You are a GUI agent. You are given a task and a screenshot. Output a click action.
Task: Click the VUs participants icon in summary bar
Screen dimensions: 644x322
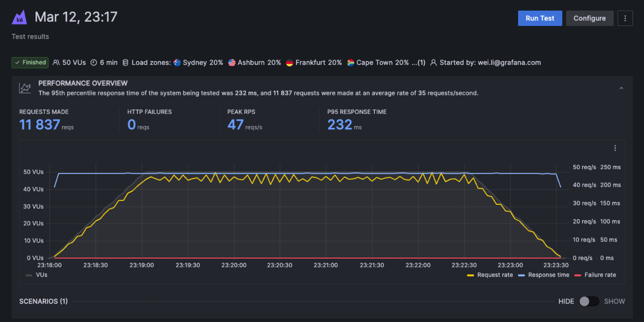coord(56,62)
